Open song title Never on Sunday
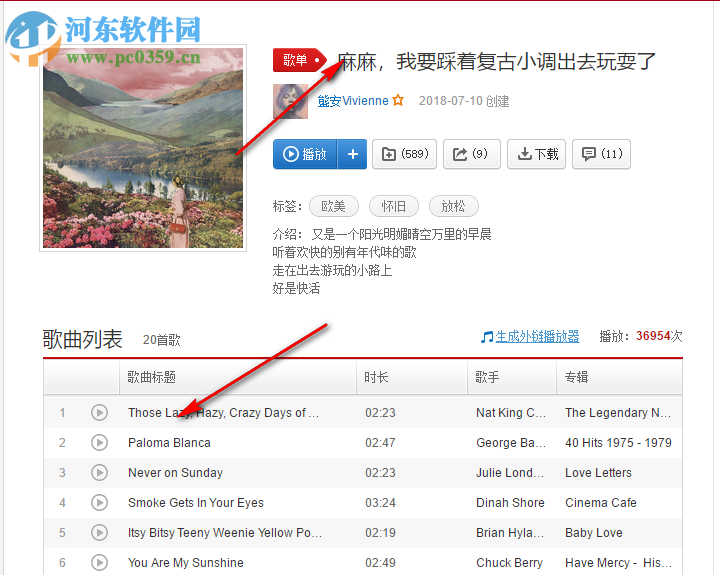 [x=175, y=473]
